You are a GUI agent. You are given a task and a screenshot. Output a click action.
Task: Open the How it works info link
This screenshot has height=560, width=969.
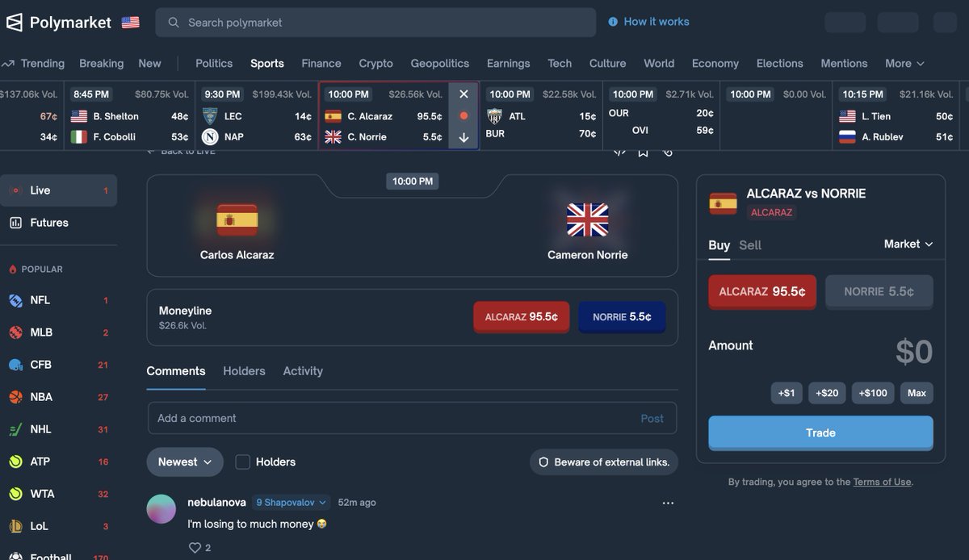pyautogui.click(x=648, y=22)
